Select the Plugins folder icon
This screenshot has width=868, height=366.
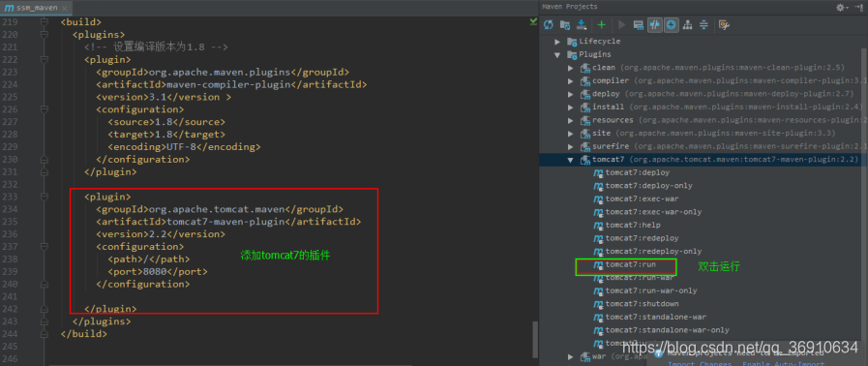click(572, 55)
